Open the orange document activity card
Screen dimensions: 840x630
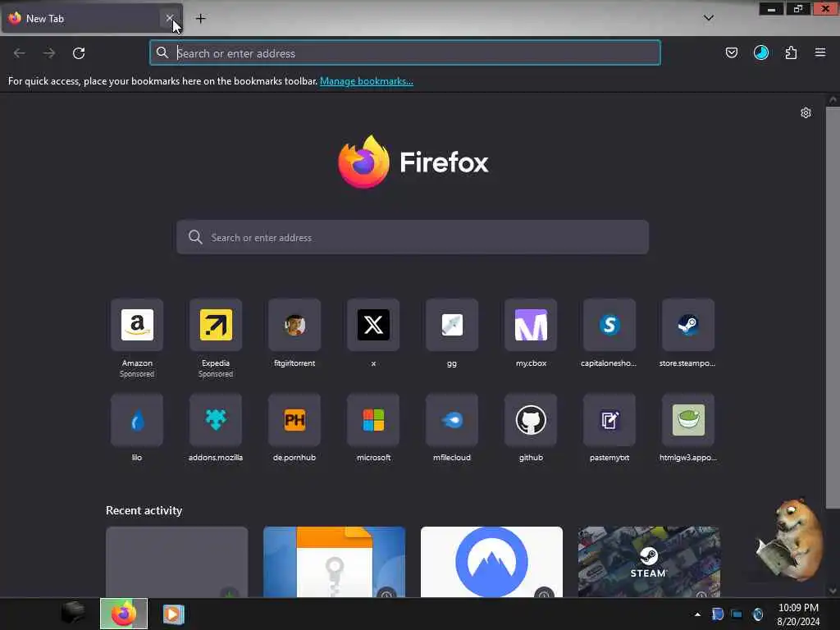click(335, 561)
